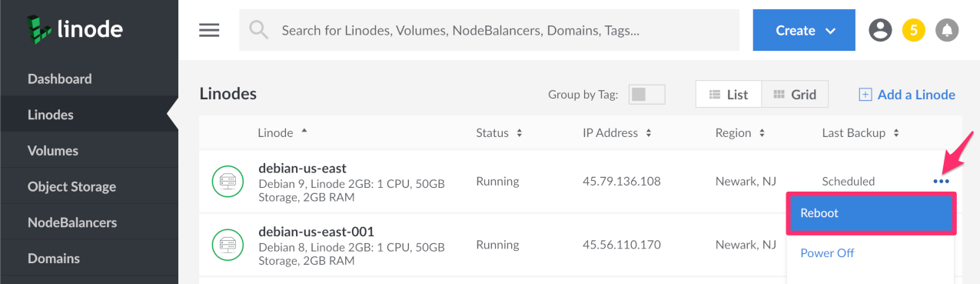The width and height of the screenshot is (980, 284).
Task: Open the notifications bell
Action: [947, 30]
